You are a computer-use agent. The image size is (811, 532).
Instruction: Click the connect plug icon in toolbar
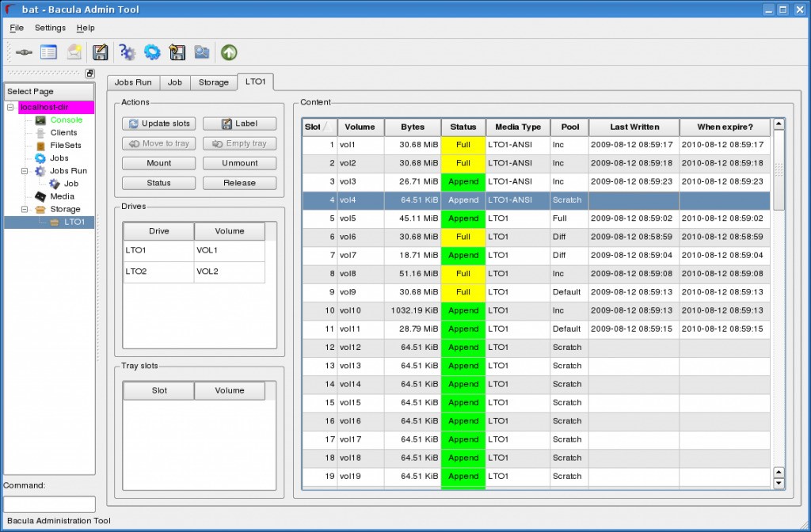tap(24, 53)
